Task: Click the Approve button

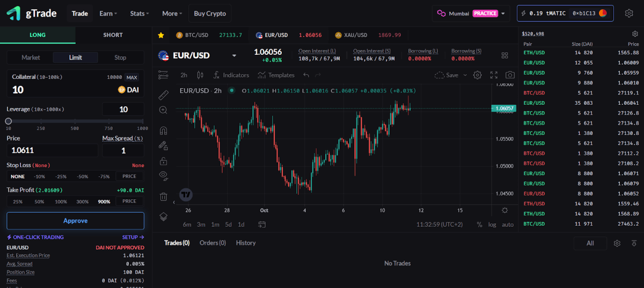Action: [75, 221]
